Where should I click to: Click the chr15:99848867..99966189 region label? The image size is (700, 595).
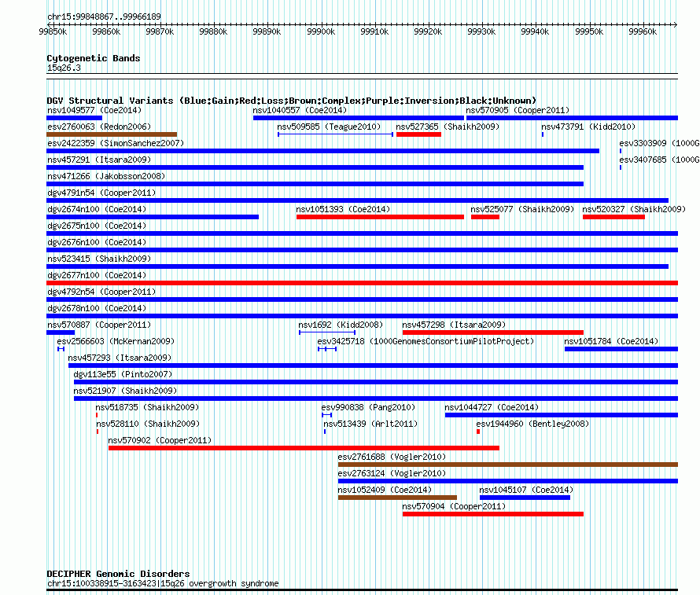(x=104, y=17)
